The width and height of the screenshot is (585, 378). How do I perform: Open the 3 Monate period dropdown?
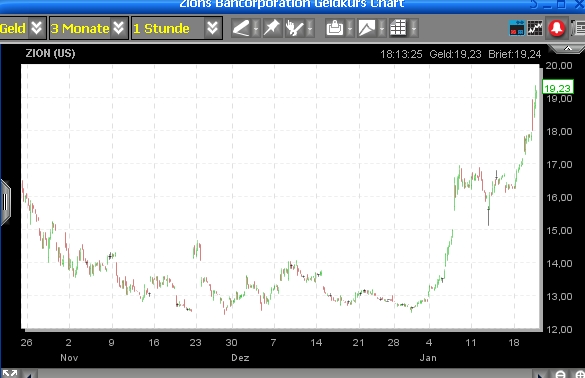pos(88,28)
